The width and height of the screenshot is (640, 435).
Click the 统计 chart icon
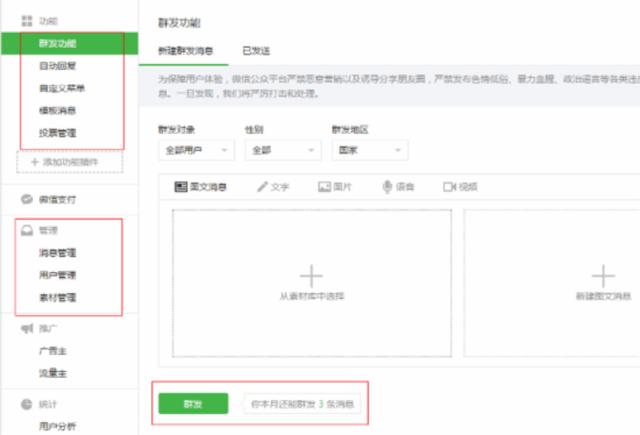27,404
